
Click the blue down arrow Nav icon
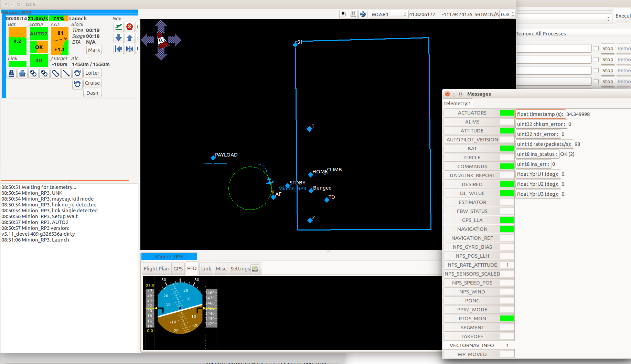click(119, 38)
